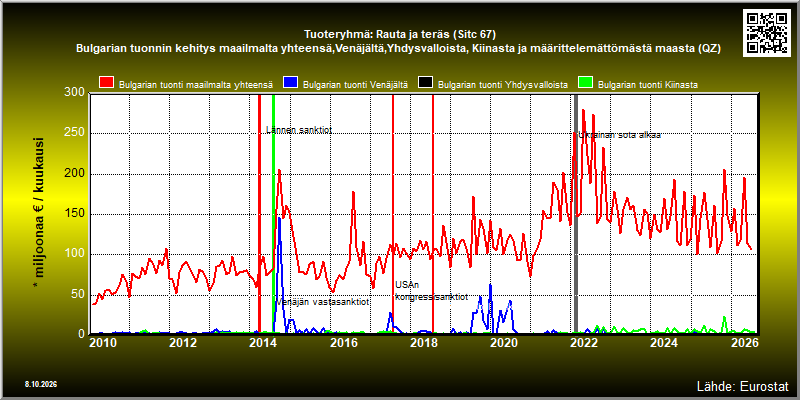The width and height of the screenshot is (800, 400).
Task: Click the gray vertical war-start marker line
Action: [576, 213]
